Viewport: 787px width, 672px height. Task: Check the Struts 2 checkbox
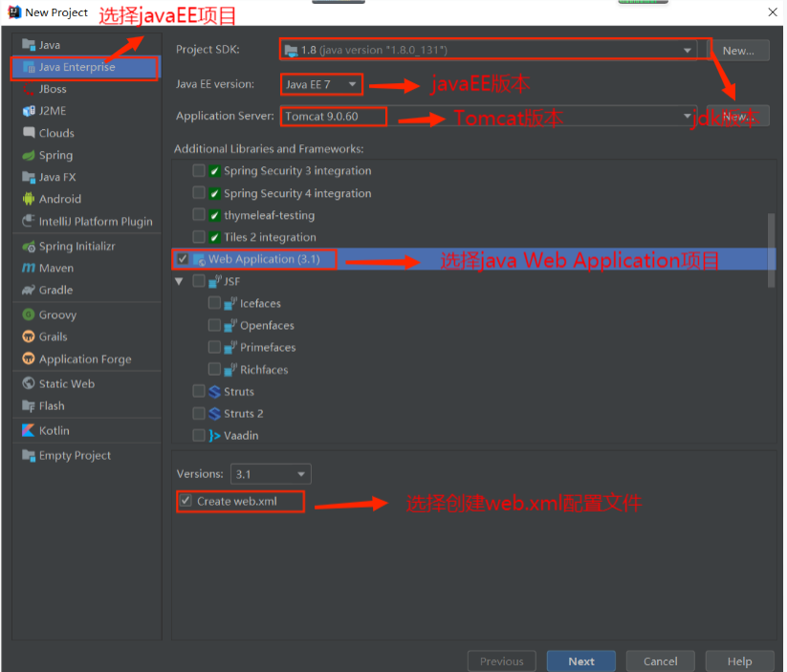[x=199, y=414]
